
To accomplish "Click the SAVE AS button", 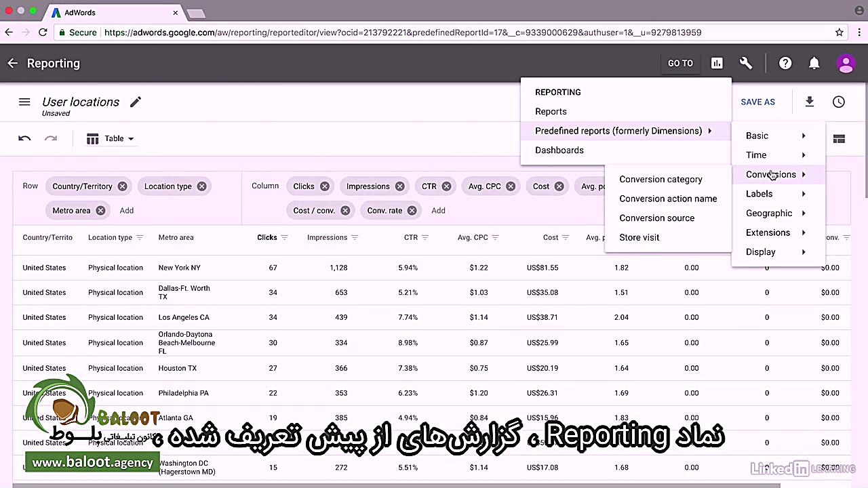I will [x=757, y=102].
